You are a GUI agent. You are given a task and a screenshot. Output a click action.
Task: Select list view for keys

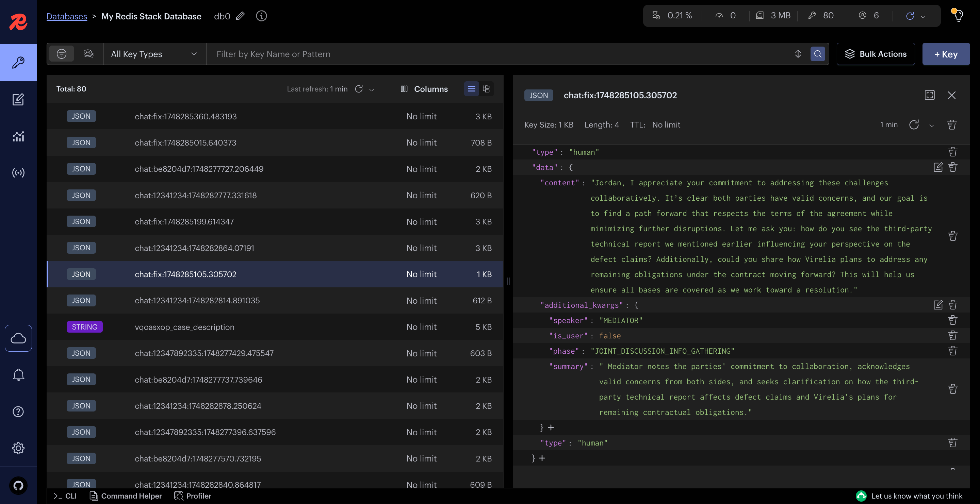tap(471, 89)
